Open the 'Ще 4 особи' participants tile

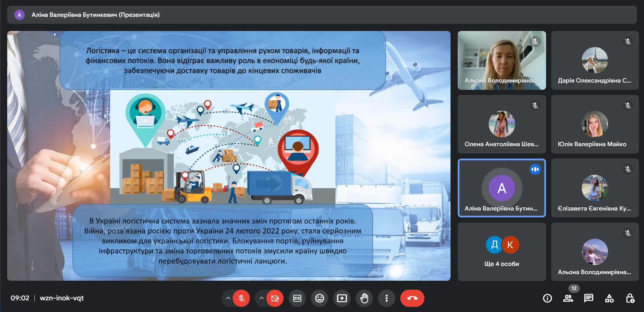(501, 251)
